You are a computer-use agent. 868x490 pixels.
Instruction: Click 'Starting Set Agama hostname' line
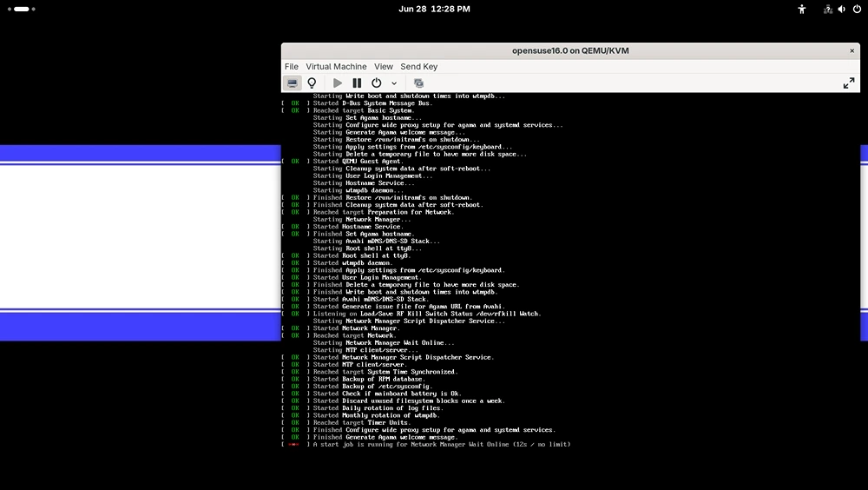367,117
